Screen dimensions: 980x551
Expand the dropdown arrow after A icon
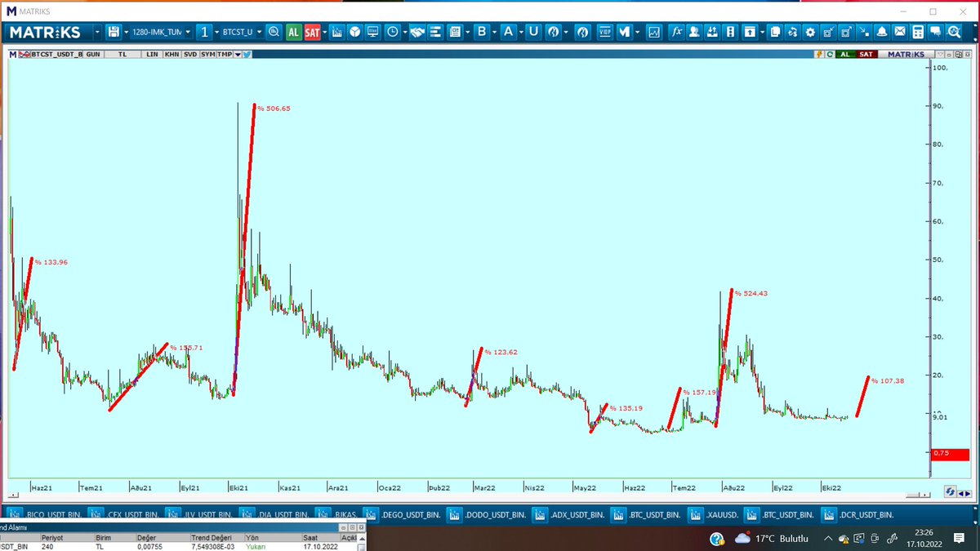tap(519, 32)
